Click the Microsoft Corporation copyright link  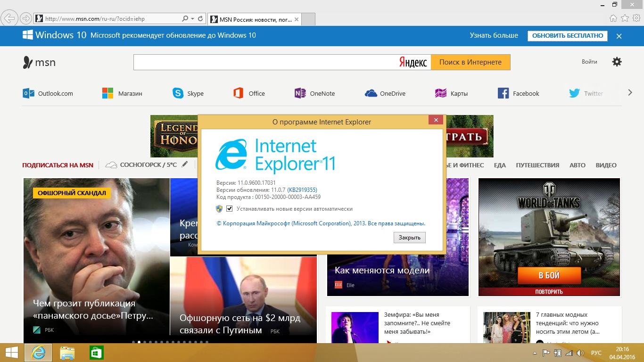[x=321, y=223]
